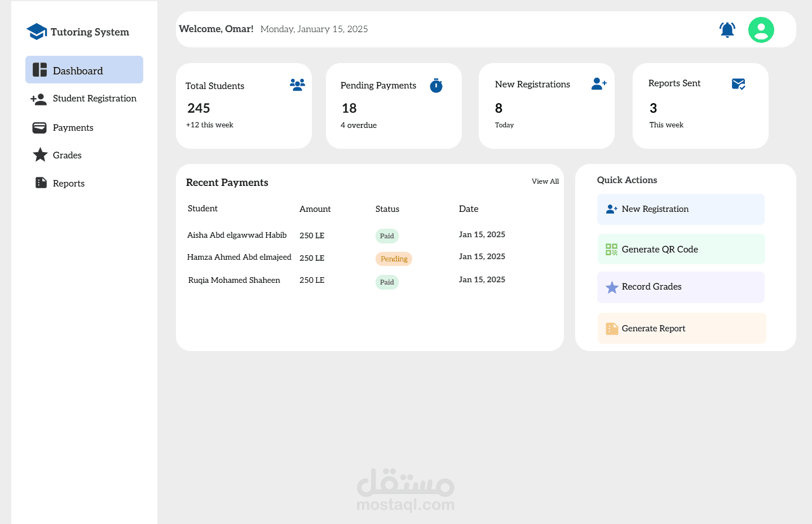
Task: Click the 250 LE amount for Hamza
Action: tap(312, 258)
